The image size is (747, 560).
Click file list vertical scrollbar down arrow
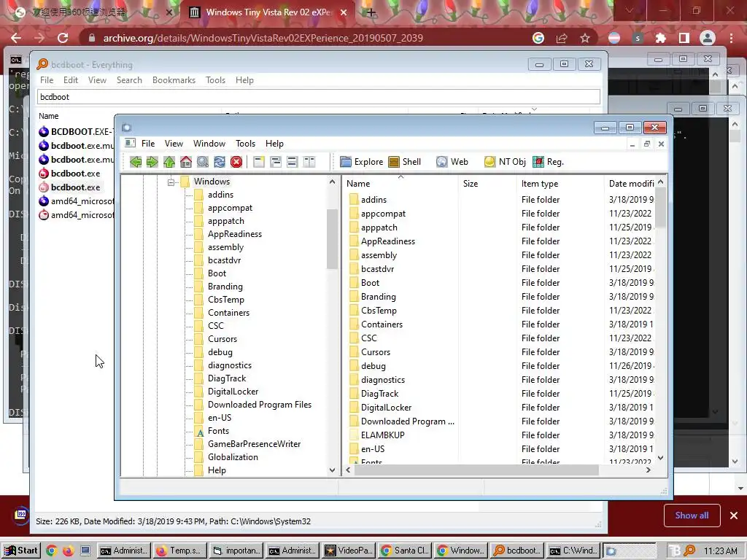(661, 458)
